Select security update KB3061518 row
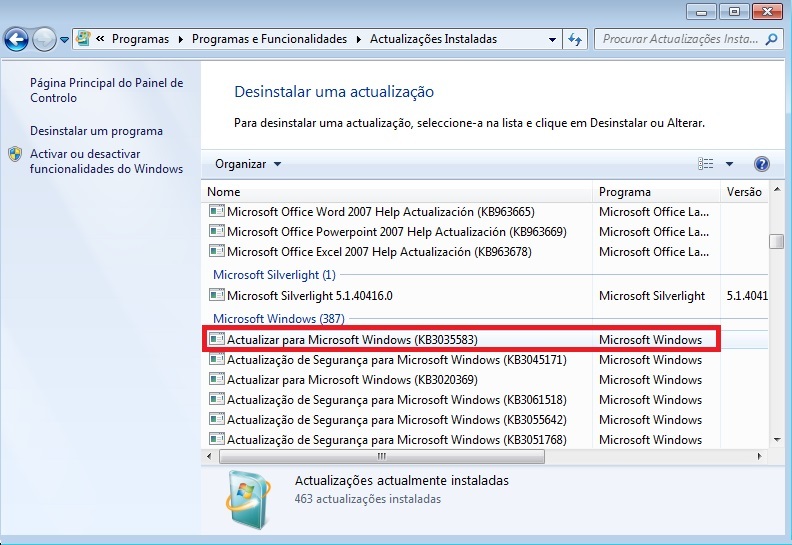Viewport: 792px width, 545px height. tap(485, 400)
